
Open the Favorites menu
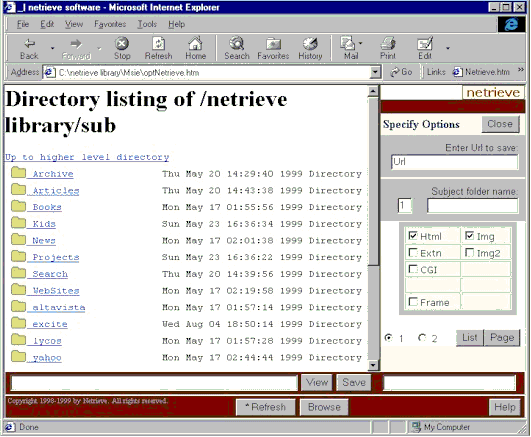110,24
